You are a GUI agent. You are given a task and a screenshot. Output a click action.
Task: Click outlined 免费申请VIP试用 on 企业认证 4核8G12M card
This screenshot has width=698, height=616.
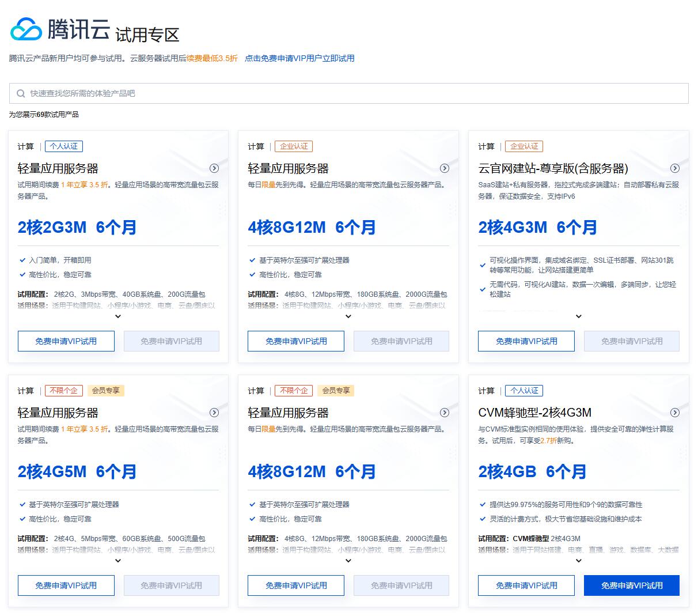click(296, 341)
